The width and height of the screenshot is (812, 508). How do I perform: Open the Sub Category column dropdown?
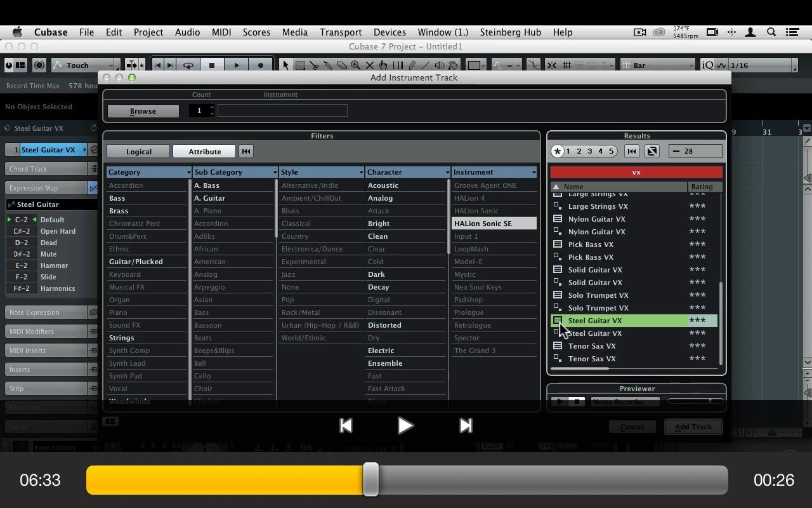(x=275, y=172)
